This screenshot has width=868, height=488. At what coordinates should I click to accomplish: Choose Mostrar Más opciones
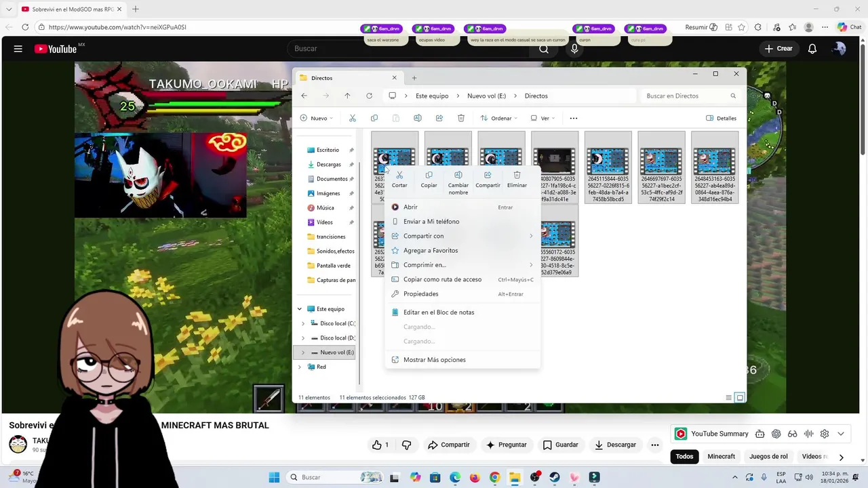(462, 360)
